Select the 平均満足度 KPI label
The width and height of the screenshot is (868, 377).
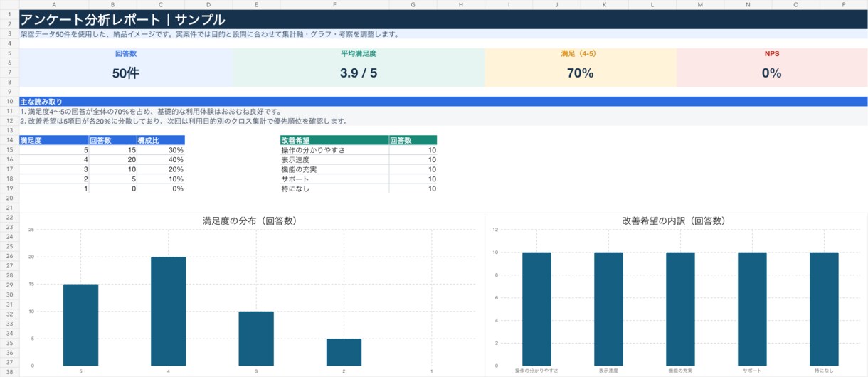[x=359, y=53]
